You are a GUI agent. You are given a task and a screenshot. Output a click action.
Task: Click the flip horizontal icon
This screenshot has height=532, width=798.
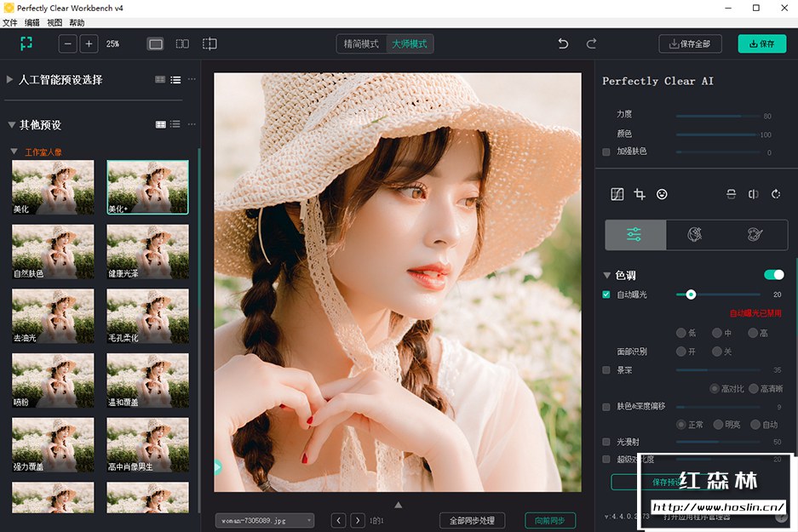point(753,194)
